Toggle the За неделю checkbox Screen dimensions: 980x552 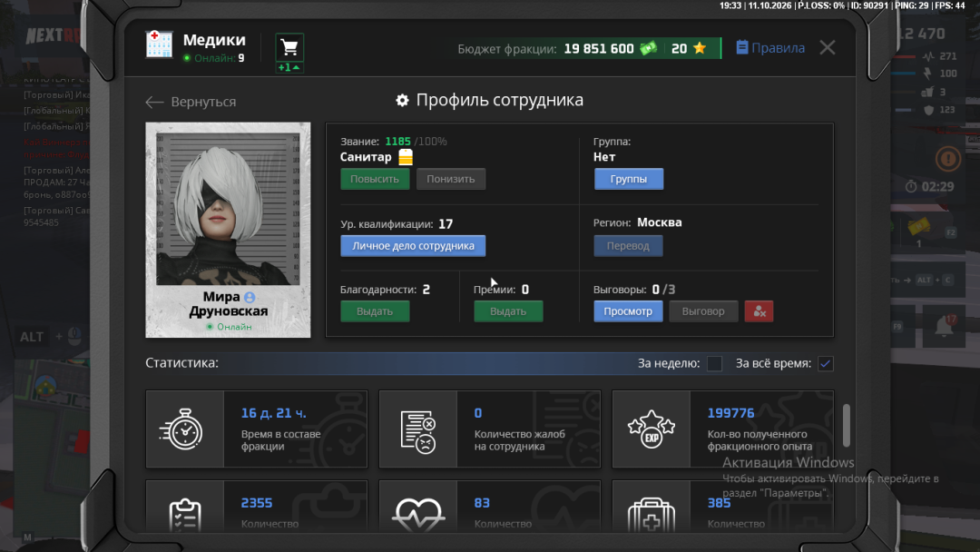pos(714,363)
